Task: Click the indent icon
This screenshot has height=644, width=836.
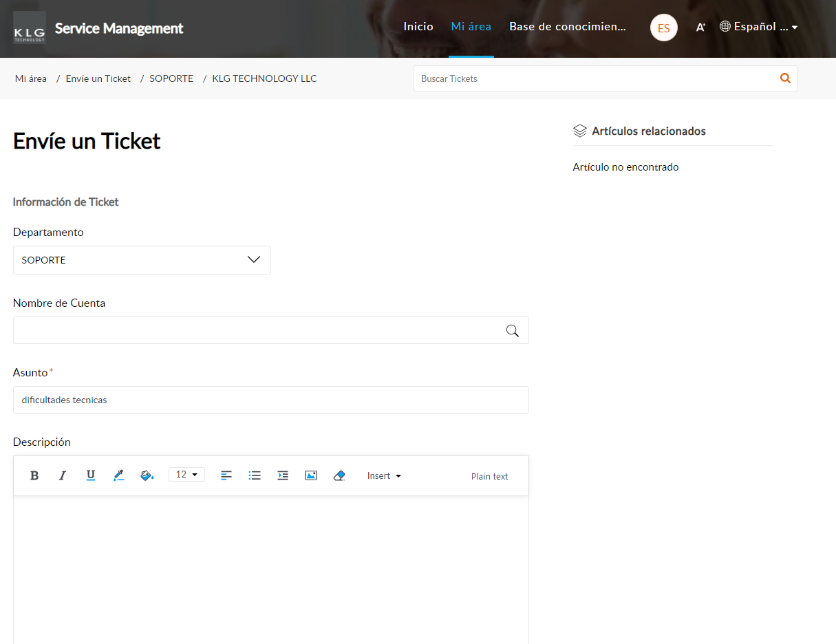Action: (x=283, y=475)
